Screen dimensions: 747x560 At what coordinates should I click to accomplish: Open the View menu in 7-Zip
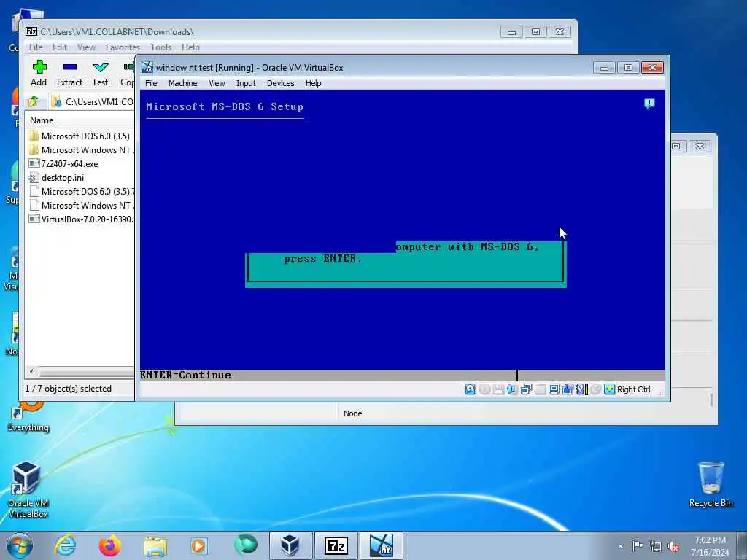86,47
